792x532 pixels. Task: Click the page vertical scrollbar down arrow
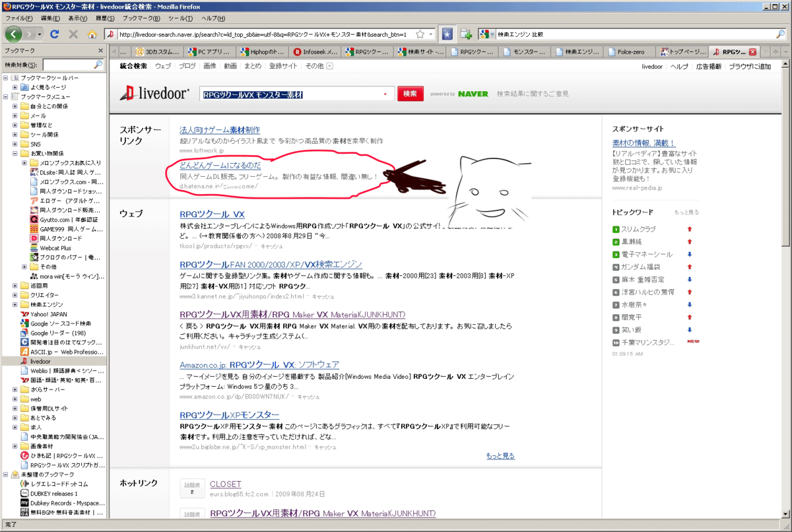click(x=785, y=514)
